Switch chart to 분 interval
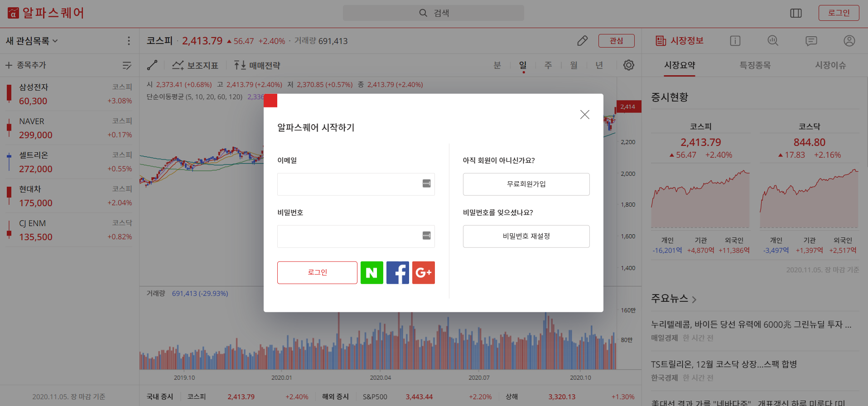Screen dimensions: 868x406 coord(497,65)
